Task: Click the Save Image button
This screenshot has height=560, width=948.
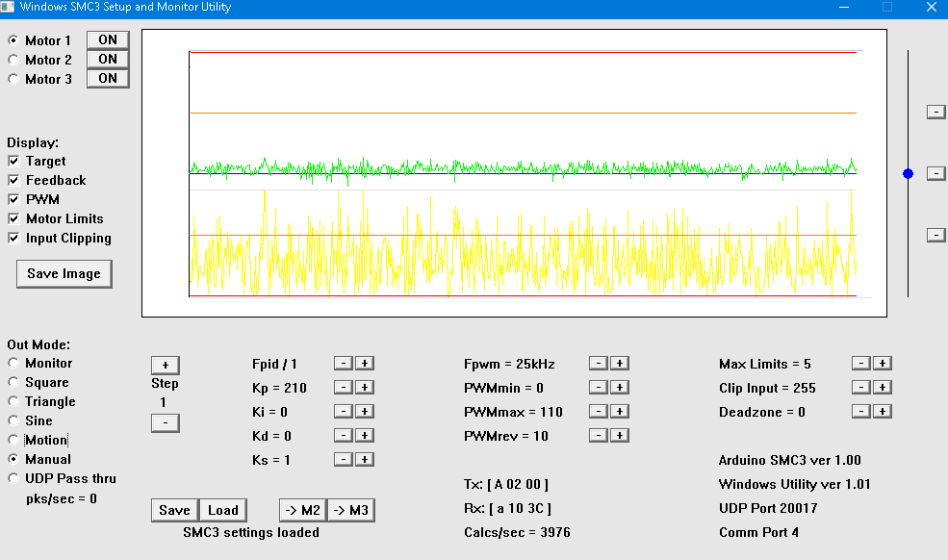Action: (x=64, y=274)
